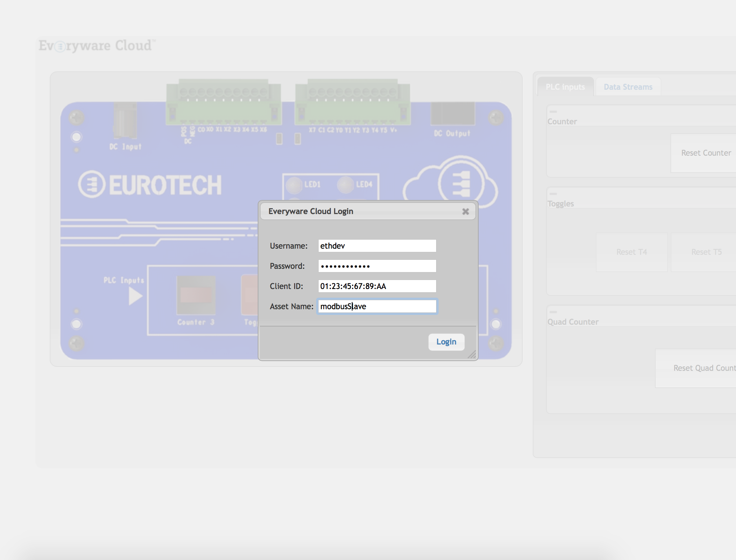
Task: Toggle the Counter 3 input switch
Action: [196, 295]
